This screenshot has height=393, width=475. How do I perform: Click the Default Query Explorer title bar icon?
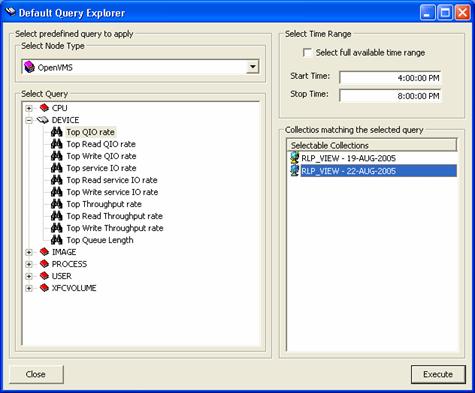click(10, 12)
